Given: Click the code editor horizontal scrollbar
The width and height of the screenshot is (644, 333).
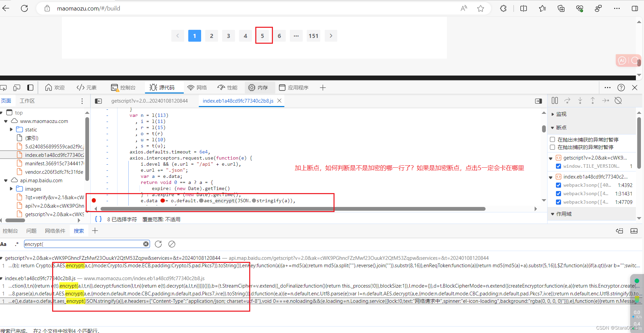Looking at the screenshot, I should (x=293, y=209).
